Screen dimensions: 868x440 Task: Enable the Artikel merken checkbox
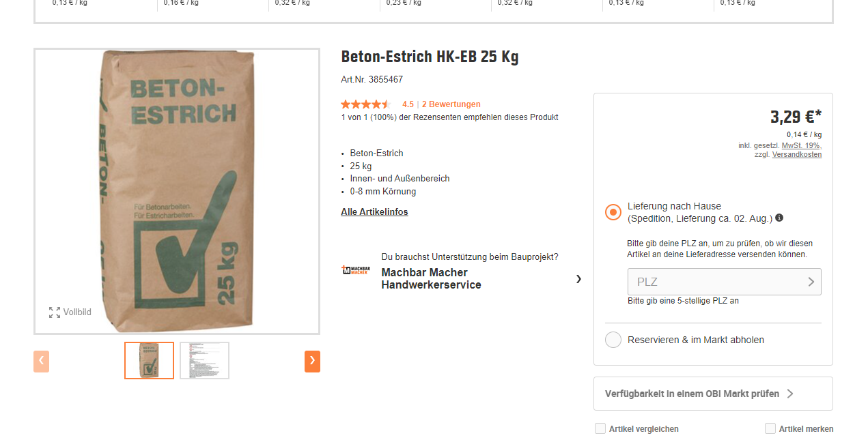tap(770, 429)
